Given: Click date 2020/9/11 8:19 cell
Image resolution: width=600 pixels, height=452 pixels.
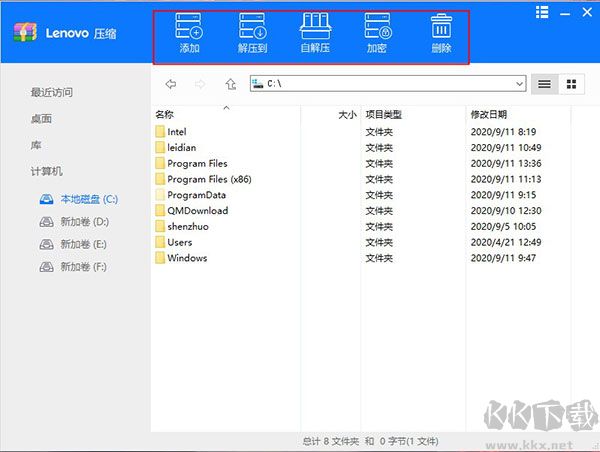Looking at the screenshot, I should click(503, 132).
